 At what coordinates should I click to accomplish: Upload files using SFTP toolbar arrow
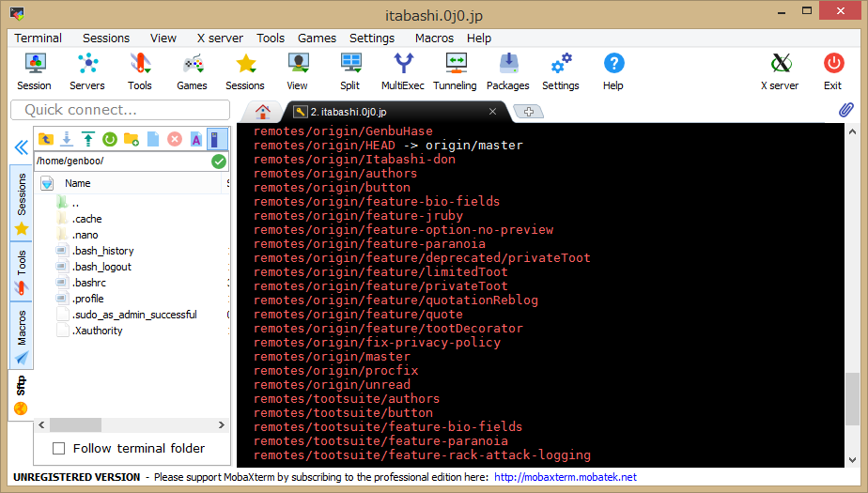pos(88,139)
